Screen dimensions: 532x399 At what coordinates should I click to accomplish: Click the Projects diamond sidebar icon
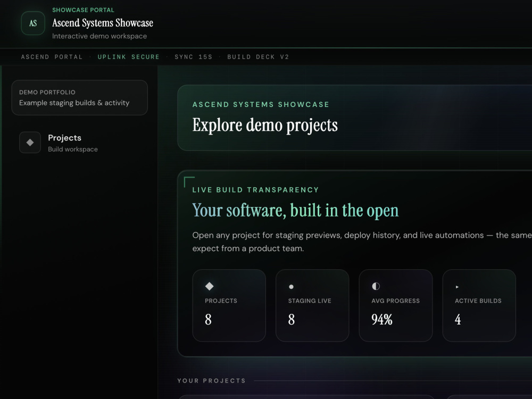point(30,143)
